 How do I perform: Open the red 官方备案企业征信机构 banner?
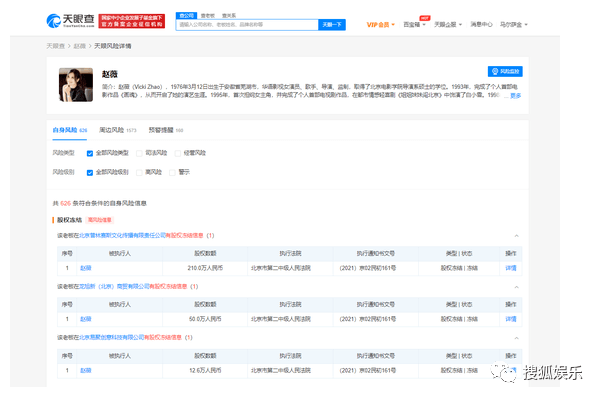132,21
